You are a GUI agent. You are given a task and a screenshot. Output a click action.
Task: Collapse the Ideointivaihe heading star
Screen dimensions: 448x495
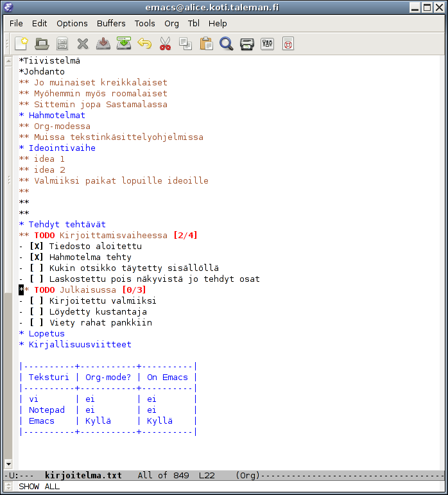coord(21,148)
